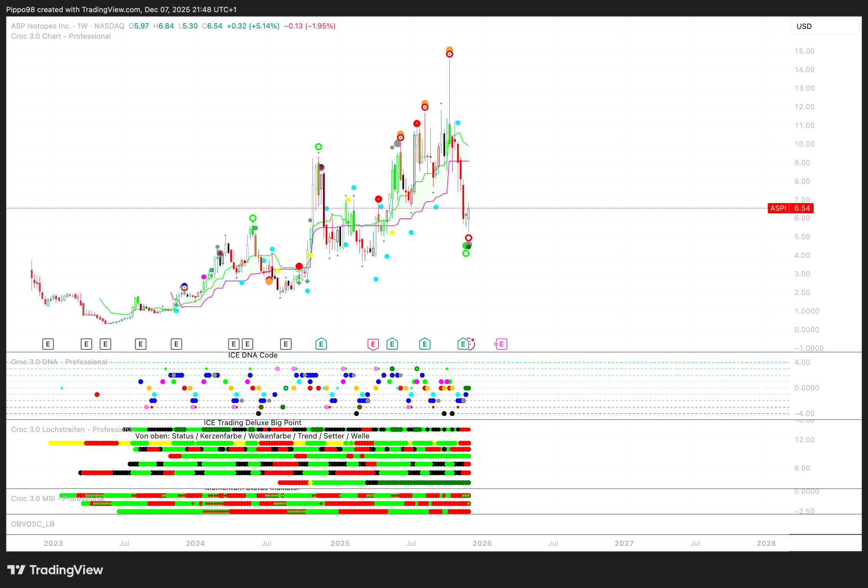Select the Croc 3.0 DNA - Professional indicator label
The image size is (868, 588).
59,362
